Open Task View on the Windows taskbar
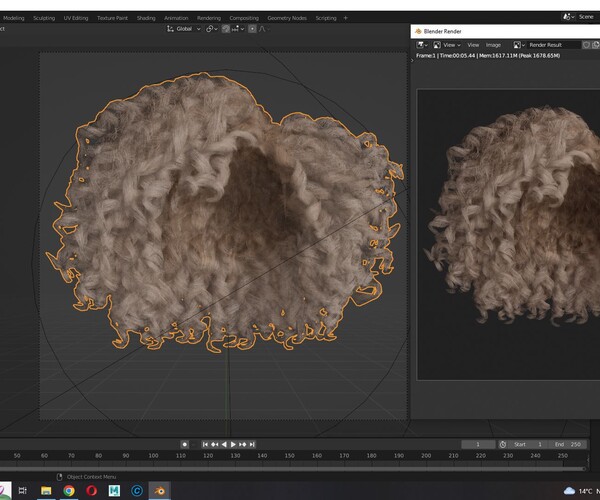 [23, 490]
